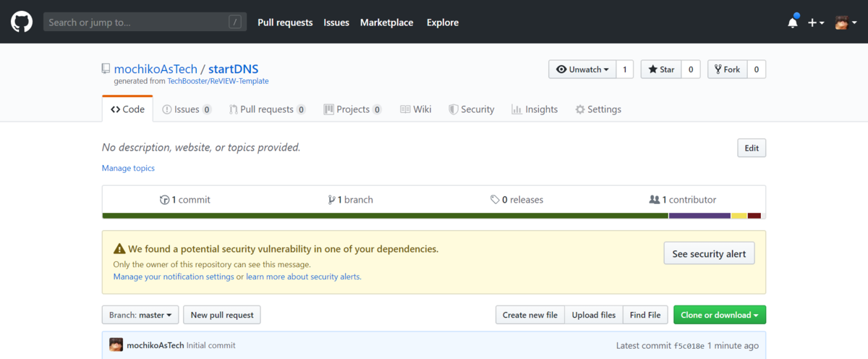Open the mochikoAsTech owner link
868x359 pixels.
[156, 69]
